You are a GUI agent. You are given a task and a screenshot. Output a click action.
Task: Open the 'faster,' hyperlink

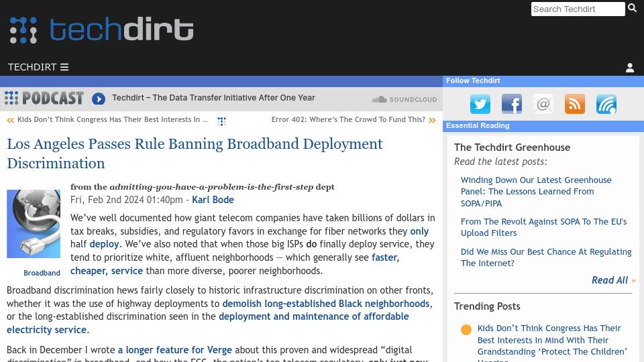[x=385, y=257]
